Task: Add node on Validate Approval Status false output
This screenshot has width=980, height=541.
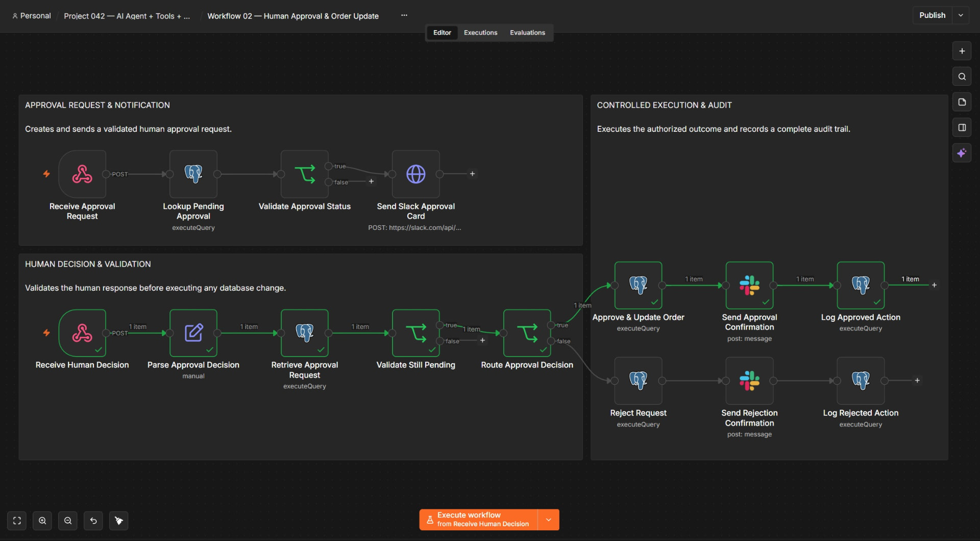Action: pyautogui.click(x=371, y=181)
